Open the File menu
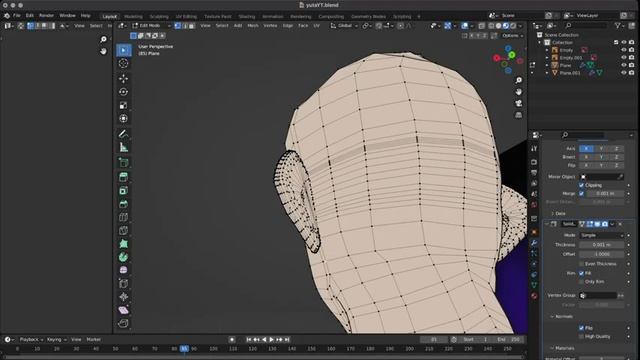The height and width of the screenshot is (360, 640). (x=17, y=16)
